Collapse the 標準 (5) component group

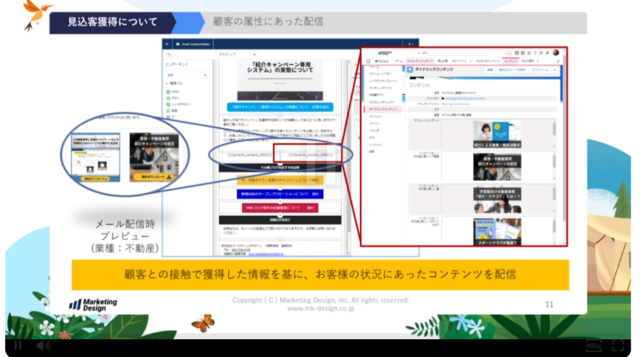point(167,83)
